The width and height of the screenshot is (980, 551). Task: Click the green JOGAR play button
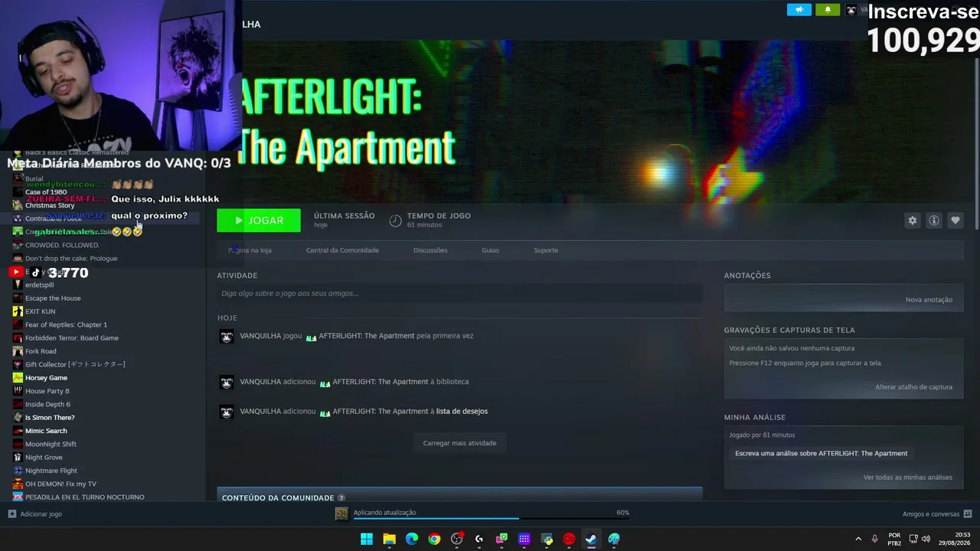(x=259, y=220)
